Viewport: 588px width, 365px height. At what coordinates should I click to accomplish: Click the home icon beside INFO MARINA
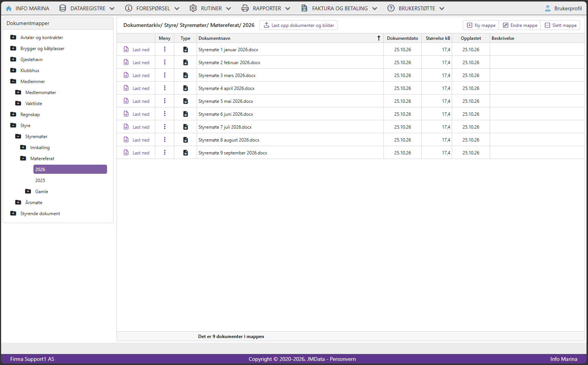pyautogui.click(x=9, y=8)
